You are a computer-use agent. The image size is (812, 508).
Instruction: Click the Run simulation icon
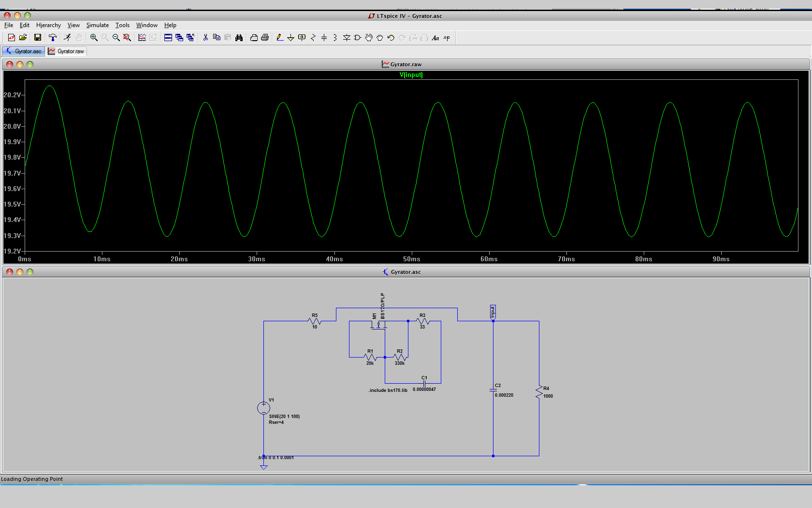pos(67,38)
